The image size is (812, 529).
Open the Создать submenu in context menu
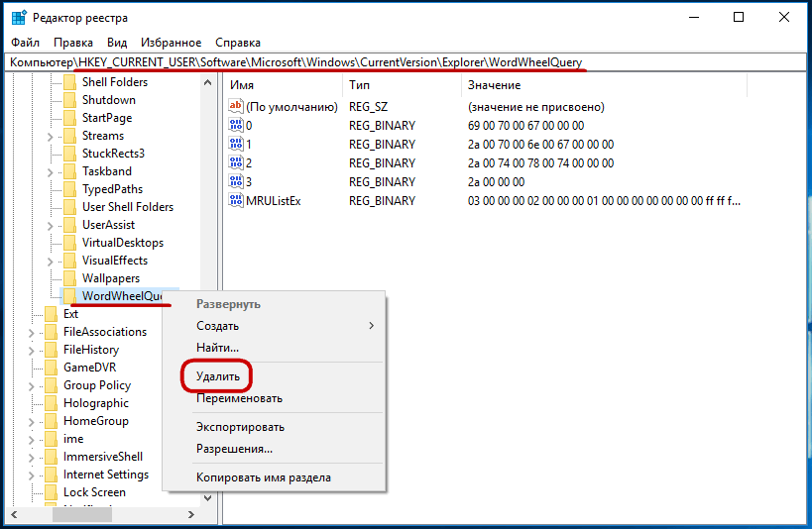(x=274, y=326)
